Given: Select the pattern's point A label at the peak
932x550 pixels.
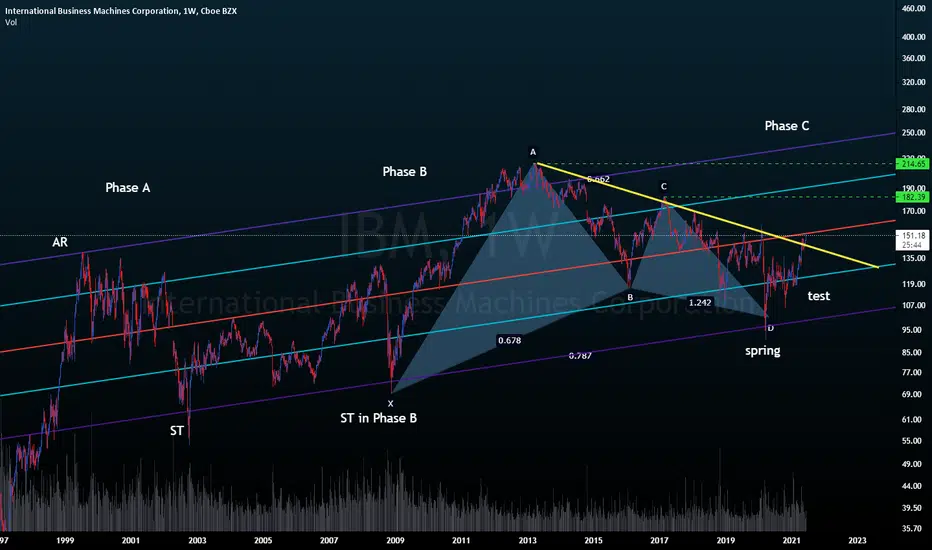Looking at the screenshot, I should [x=533, y=152].
